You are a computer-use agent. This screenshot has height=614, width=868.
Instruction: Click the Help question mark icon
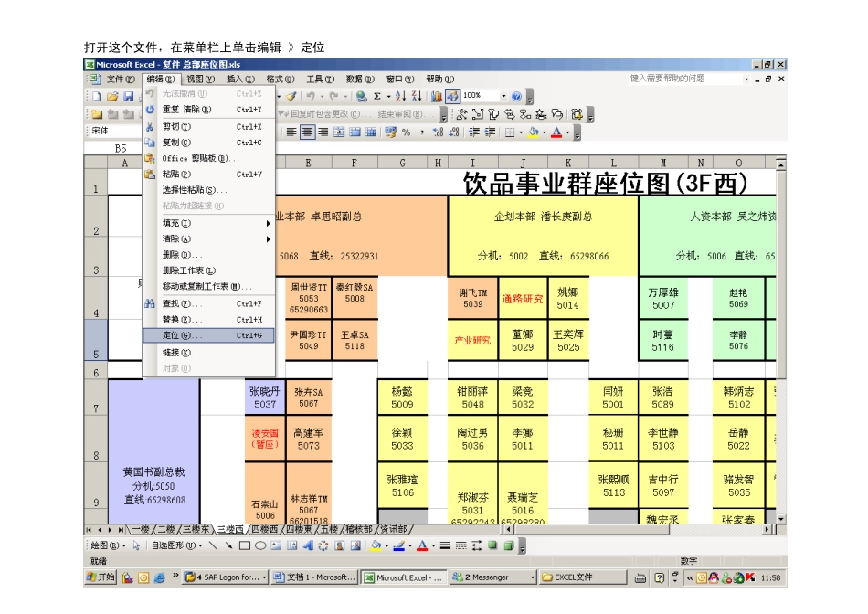tap(516, 96)
